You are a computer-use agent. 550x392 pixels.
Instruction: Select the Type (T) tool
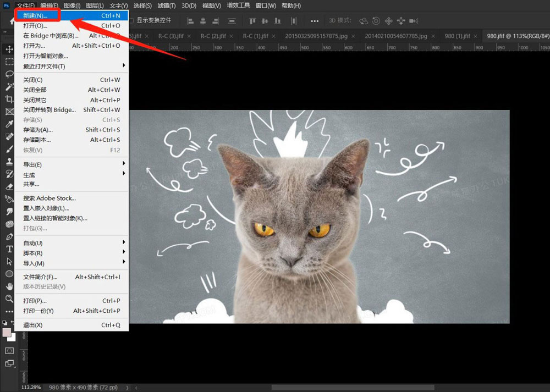[x=9, y=249]
